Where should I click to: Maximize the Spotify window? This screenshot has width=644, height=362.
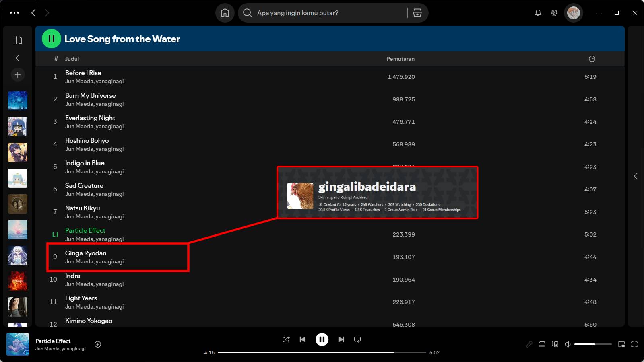coord(617,13)
